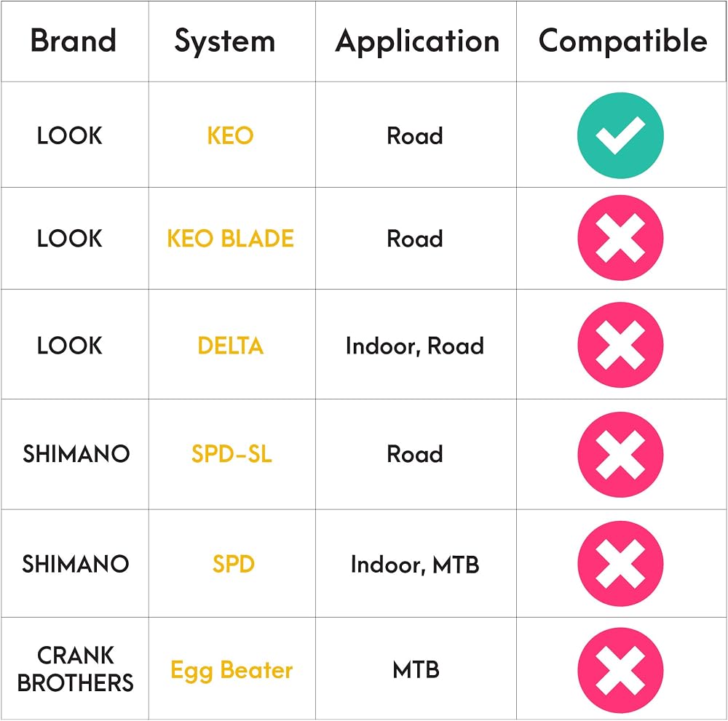Screen dimensions: 728x721
Task: Click the KEO BLADE system text
Action: (230, 239)
